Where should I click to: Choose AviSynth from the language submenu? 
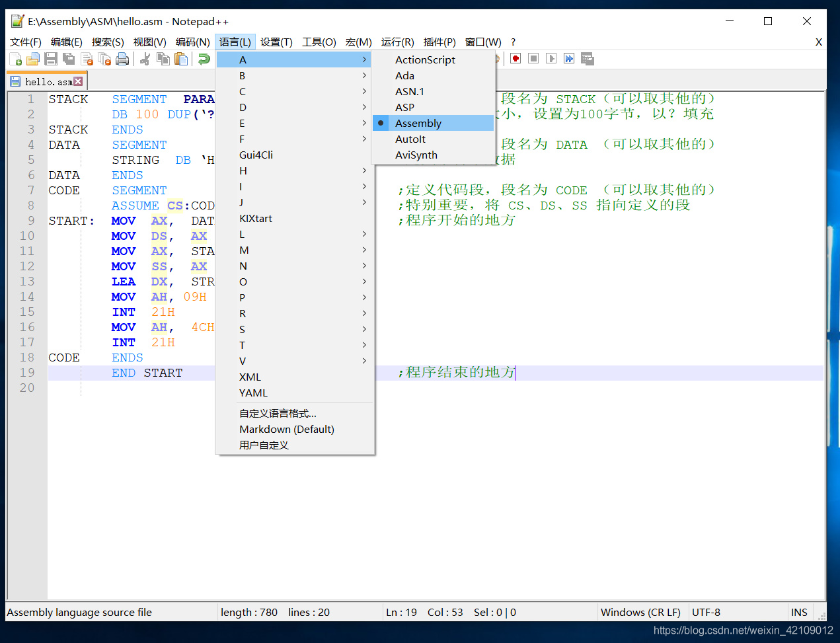click(x=433, y=155)
